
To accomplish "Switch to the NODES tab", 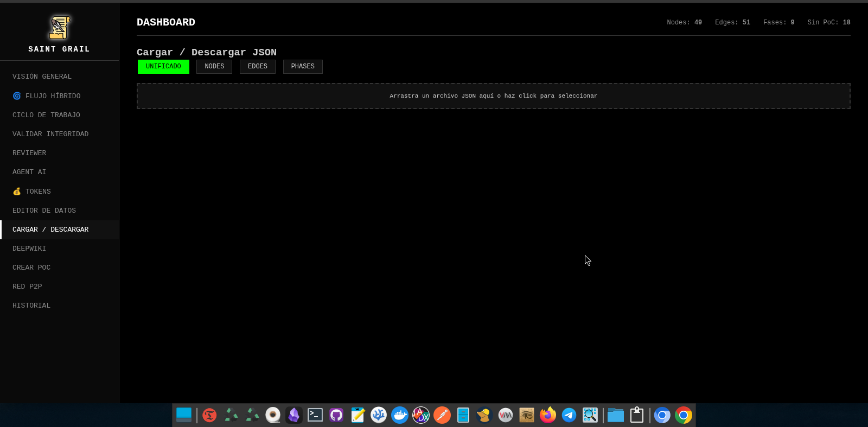I will coord(214,67).
